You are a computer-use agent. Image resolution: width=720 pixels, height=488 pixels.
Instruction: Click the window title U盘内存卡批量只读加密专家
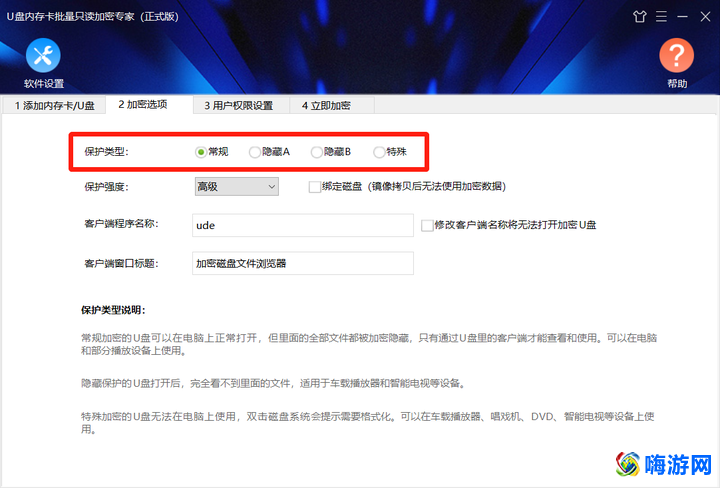(93, 17)
